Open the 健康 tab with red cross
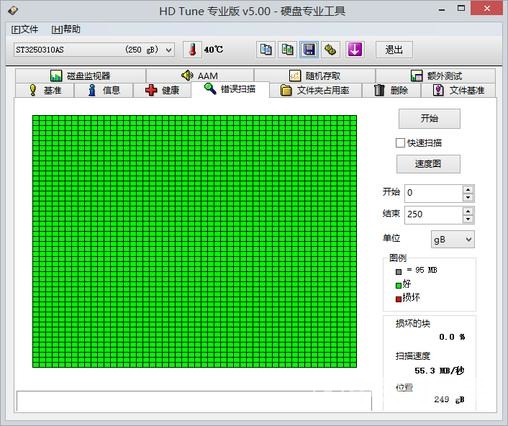 (x=162, y=90)
